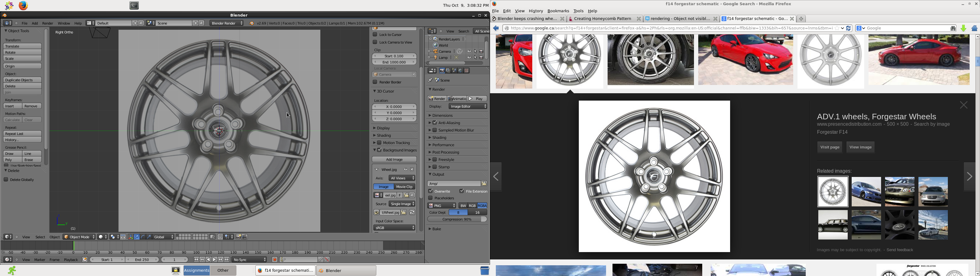Click the Add Image button
The height and width of the screenshot is (276, 980).
[394, 160]
